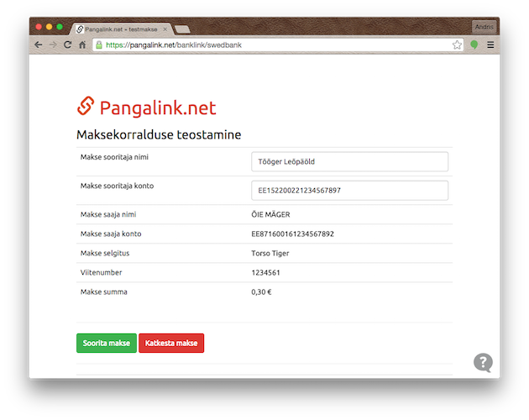Open the help question mark bubble

click(483, 362)
